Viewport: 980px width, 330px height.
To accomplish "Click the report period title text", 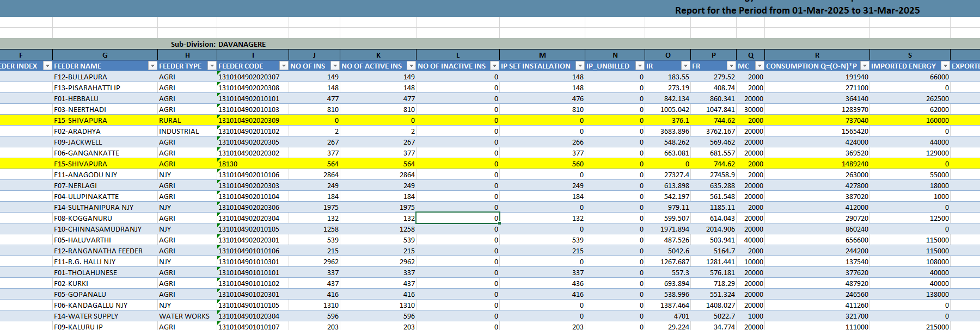I will pyautogui.click(x=797, y=10).
